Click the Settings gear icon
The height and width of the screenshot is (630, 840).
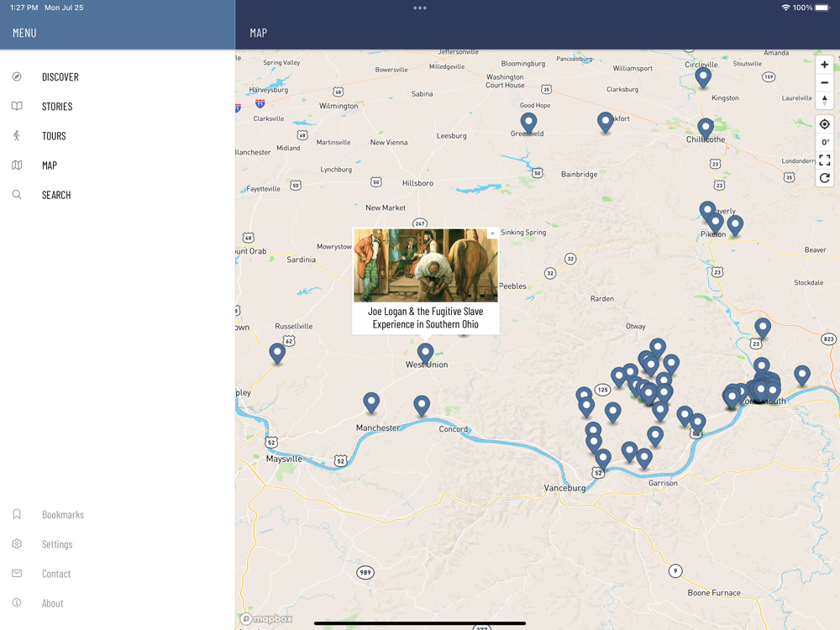(x=17, y=543)
